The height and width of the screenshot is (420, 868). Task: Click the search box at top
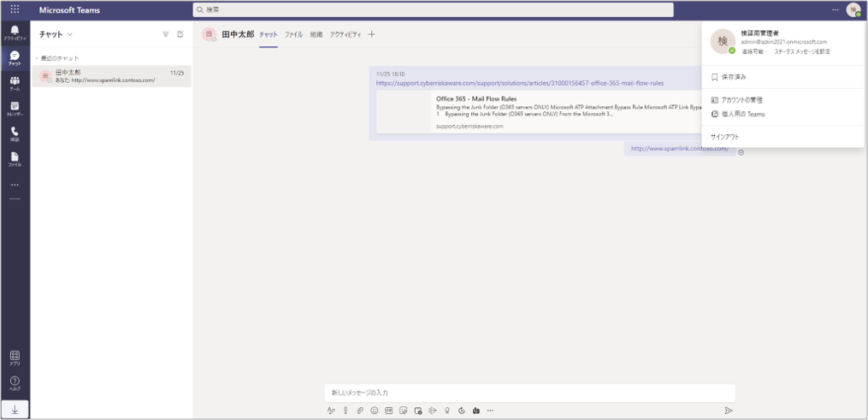pyautogui.click(x=433, y=10)
